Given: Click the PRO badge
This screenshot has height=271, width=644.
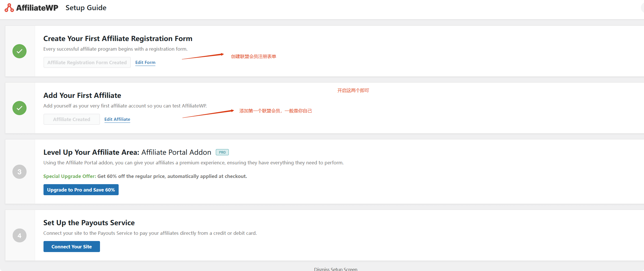Looking at the screenshot, I should coord(222,152).
